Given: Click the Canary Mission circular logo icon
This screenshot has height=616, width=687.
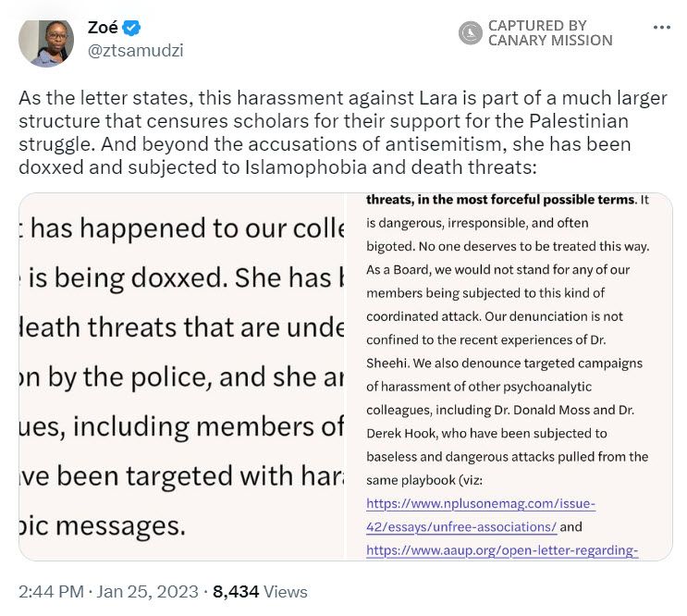Looking at the screenshot, I should (x=470, y=33).
